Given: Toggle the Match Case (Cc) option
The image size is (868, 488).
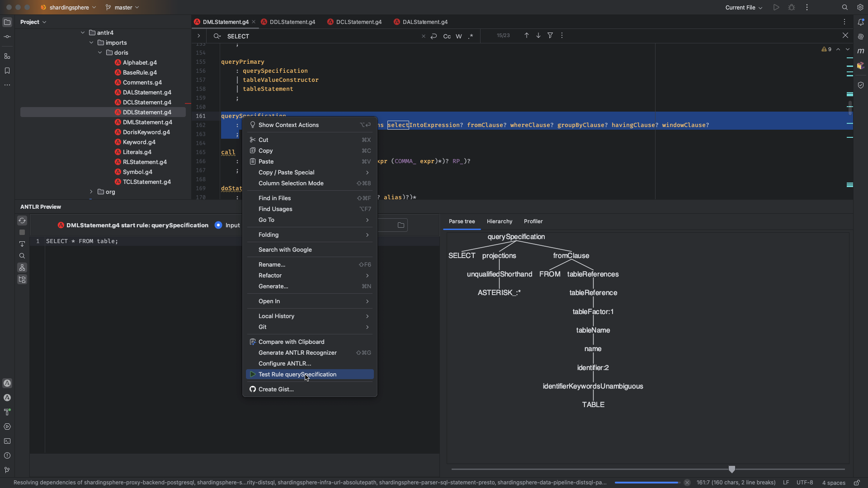Looking at the screenshot, I should (447, 36).
